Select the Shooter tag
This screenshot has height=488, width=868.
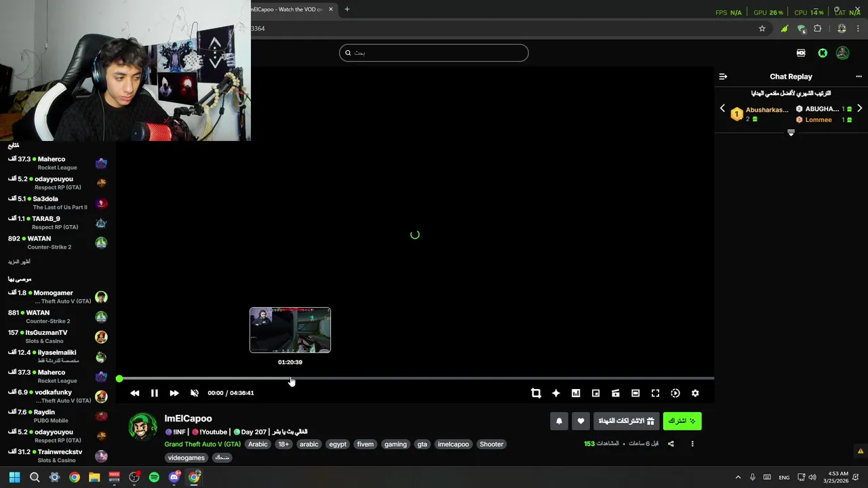[492, 445]
